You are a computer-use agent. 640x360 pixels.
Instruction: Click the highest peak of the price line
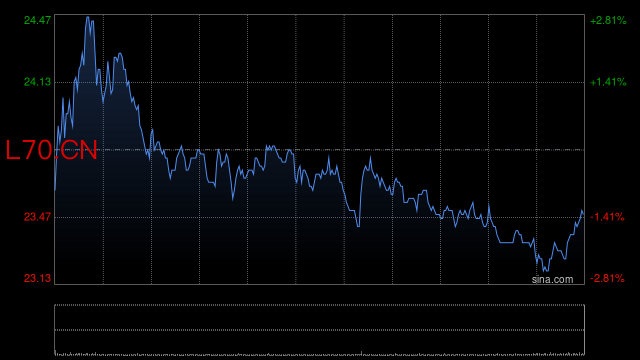pos(88,17)
